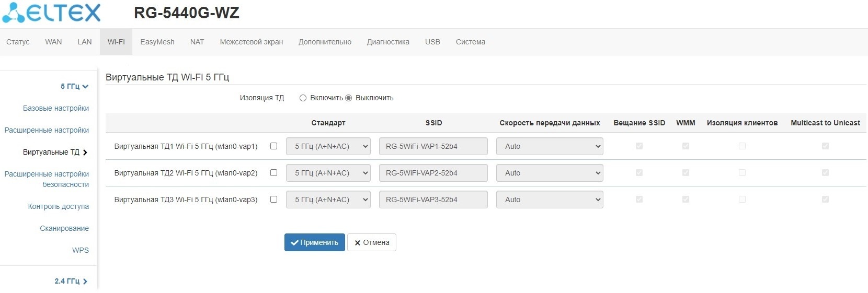This screenshot has height=293, width=868.
Task: Open the Межсетевой экран tab
Action: (x=251, y=42)
